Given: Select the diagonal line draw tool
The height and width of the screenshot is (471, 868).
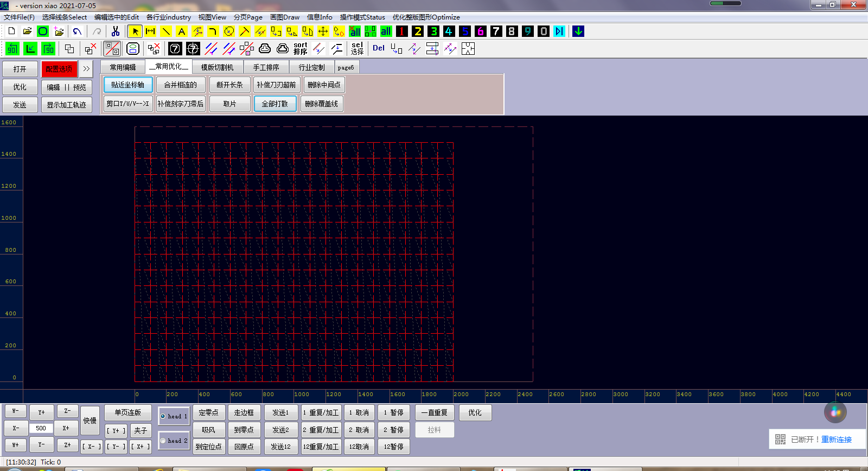Looking at the screenshot, I should click(166, 31).
